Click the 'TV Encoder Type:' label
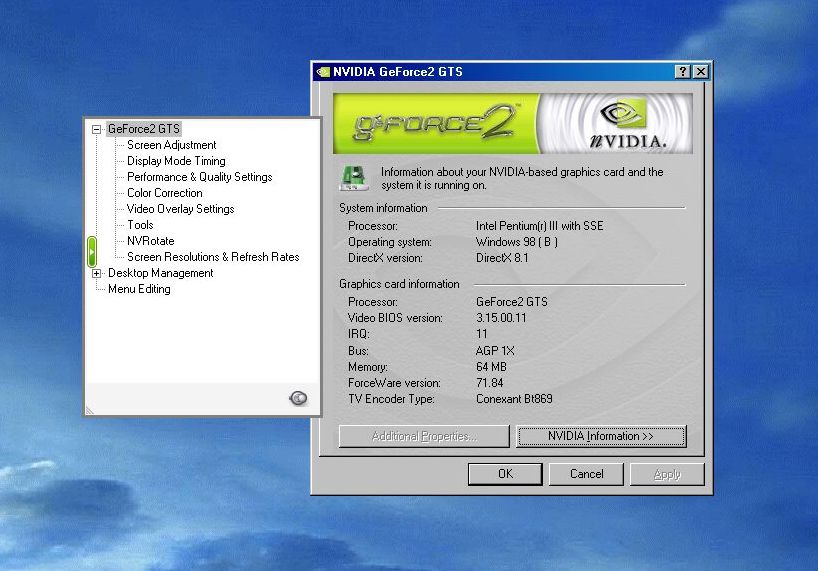Image resolution: width=818 pixels, height=571 pixels. [x=391, y=399]
